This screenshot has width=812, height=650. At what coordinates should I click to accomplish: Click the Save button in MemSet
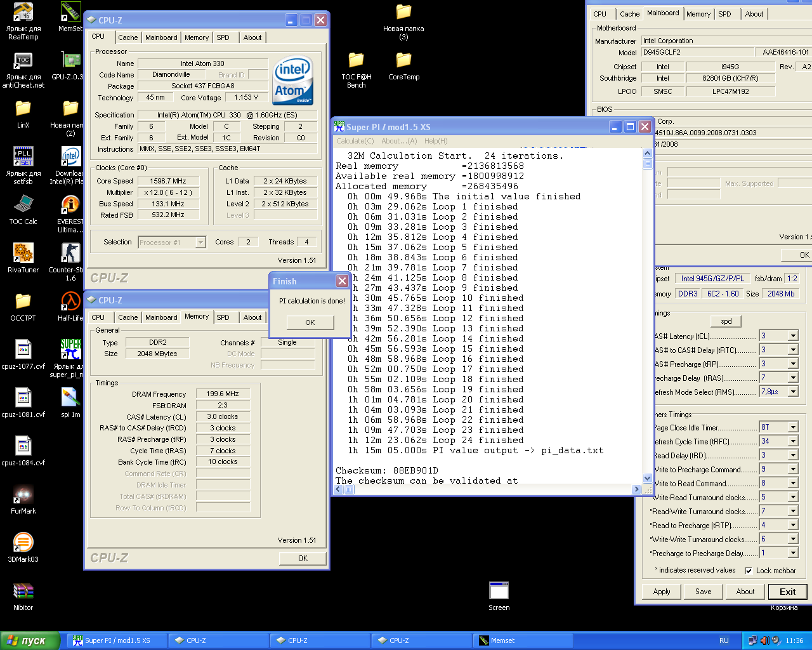(x=704, y=592)
